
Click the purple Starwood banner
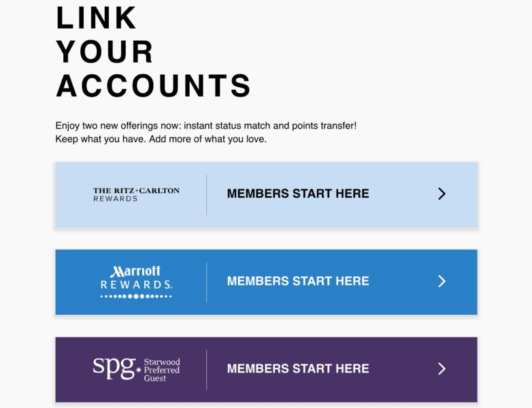[266, 370]
